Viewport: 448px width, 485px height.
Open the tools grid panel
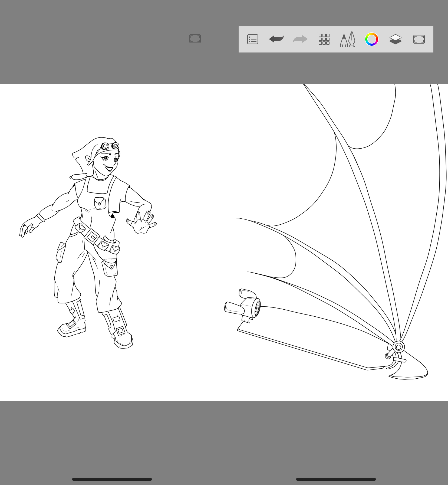point(324,39)
